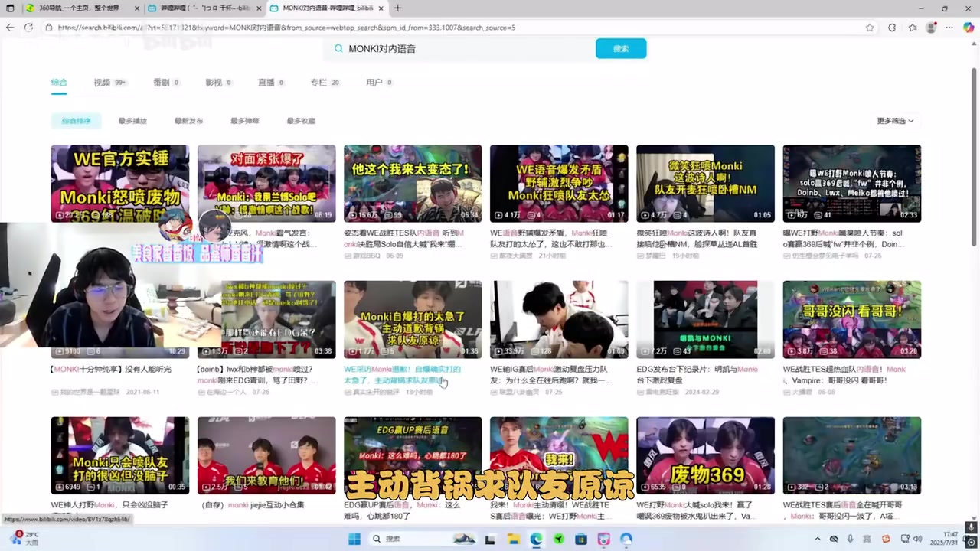Click the browser bookmark star icon

871,28
